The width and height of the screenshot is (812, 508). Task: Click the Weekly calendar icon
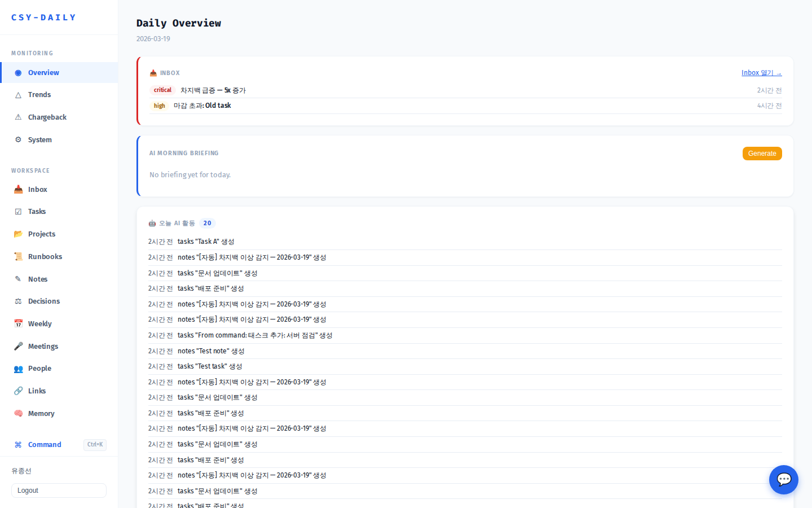pyautogui.click(x=18, y=324)
